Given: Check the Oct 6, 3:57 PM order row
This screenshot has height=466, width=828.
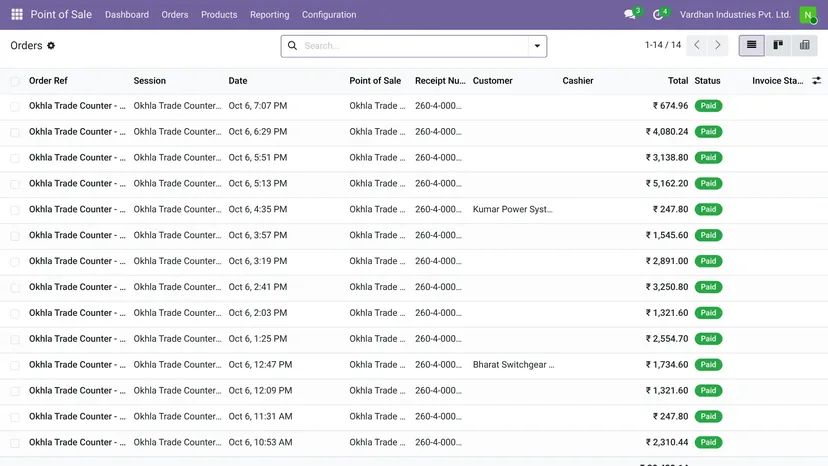Looking at the screenshot, I should (x=15, y=236).
